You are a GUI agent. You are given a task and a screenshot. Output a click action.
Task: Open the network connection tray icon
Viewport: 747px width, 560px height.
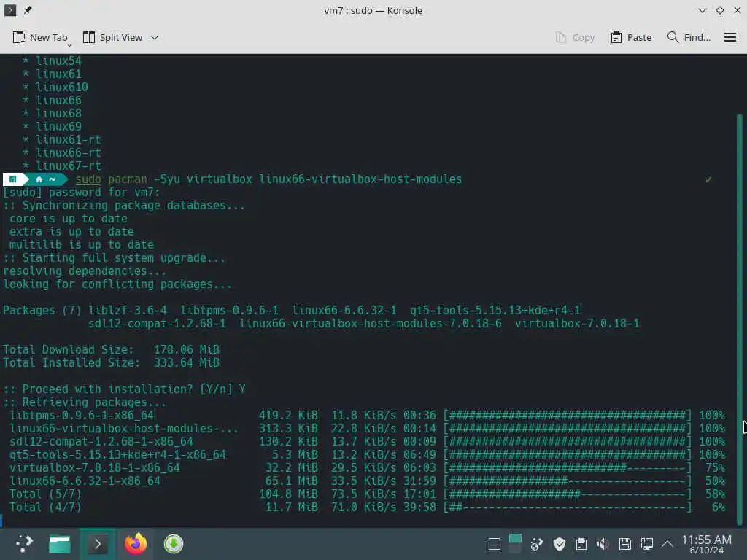pyautogui.click(x=647, y=544)
